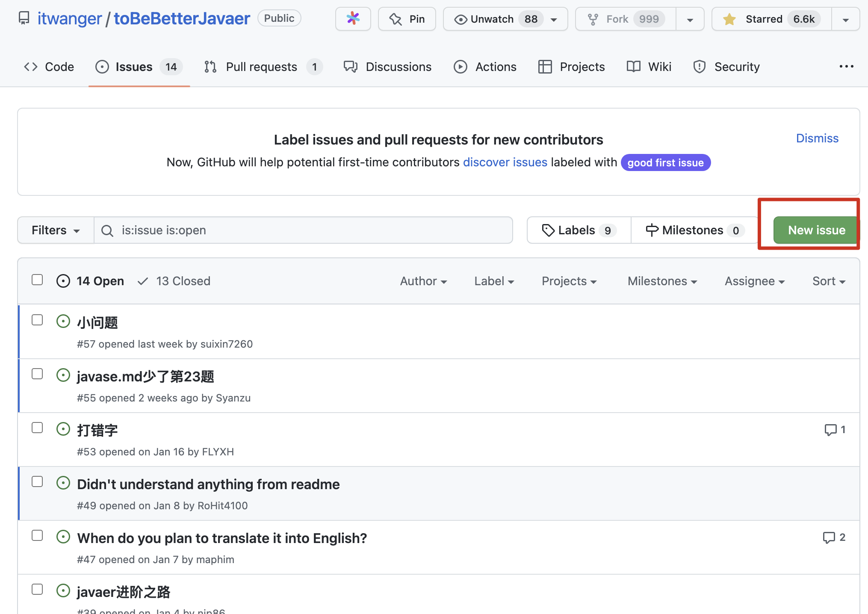
Task: Show the 13 Closed issues
Action: 174,281
